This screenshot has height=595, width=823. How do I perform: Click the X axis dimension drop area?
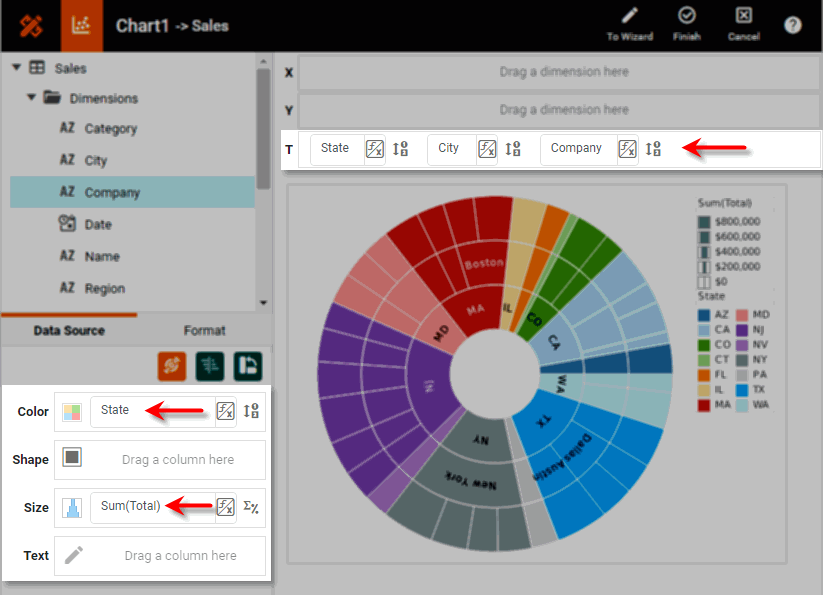[563, 72]
